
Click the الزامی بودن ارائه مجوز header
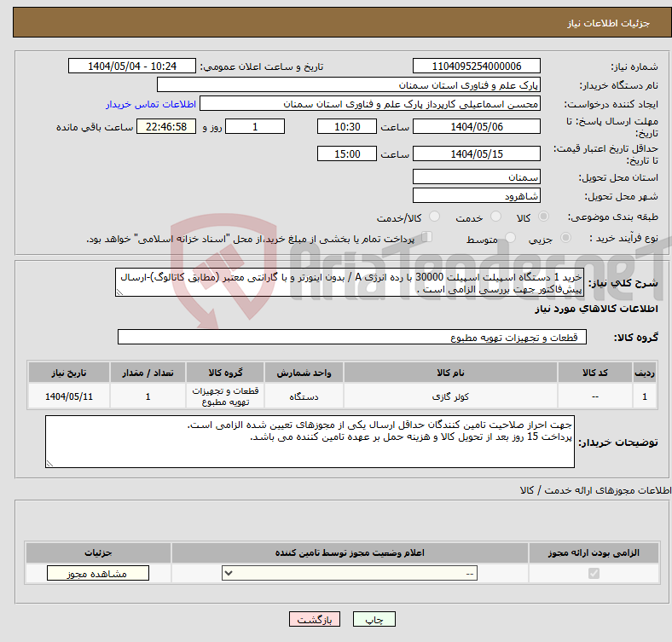594,552
